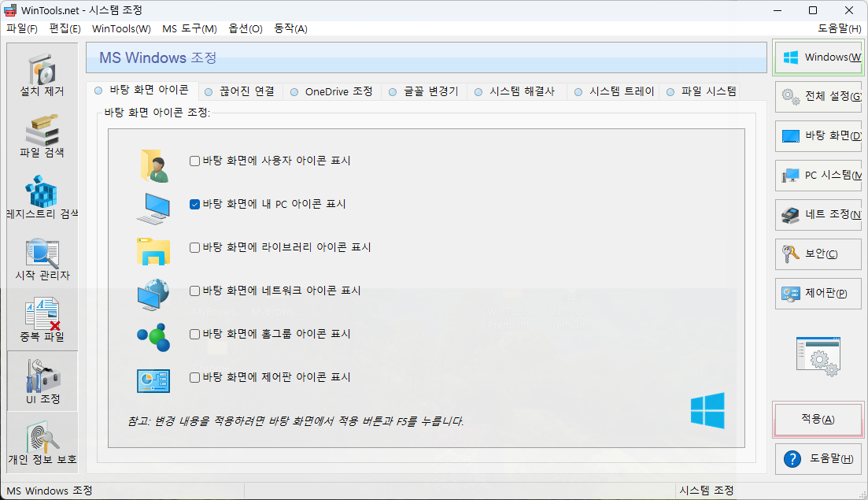Click the user folder icon
This screenshot has width=868, height=500.
coord(154,165)
